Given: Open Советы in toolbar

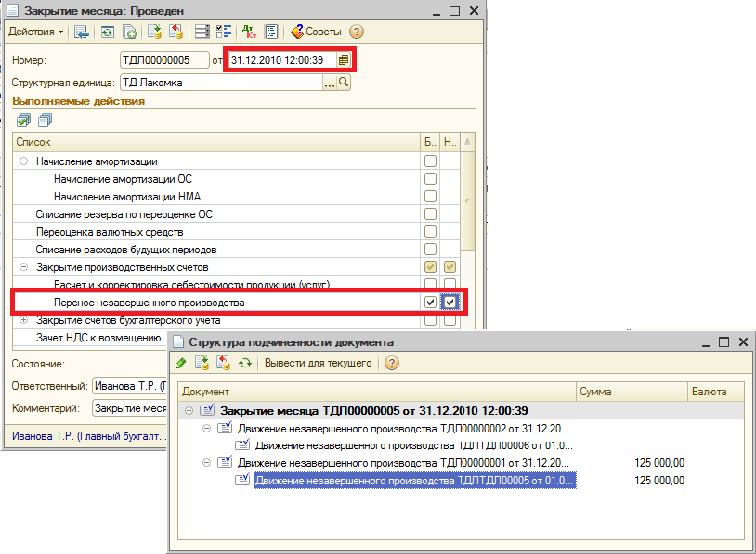Looking at the screenshot, I should pos(317,32).
